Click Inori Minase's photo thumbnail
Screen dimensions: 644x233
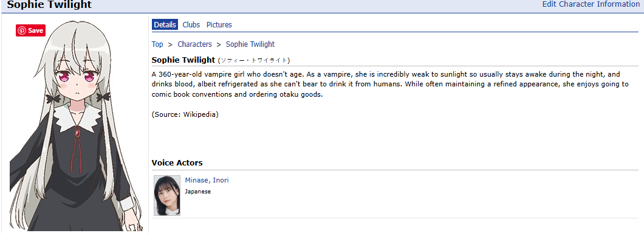[x=167, y=195]
